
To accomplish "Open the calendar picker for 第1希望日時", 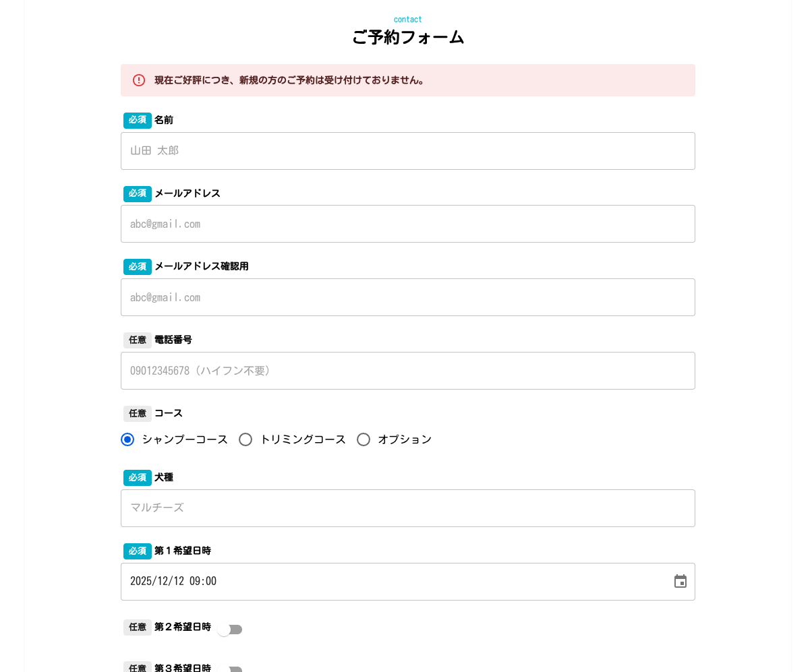I will point(680,581).
